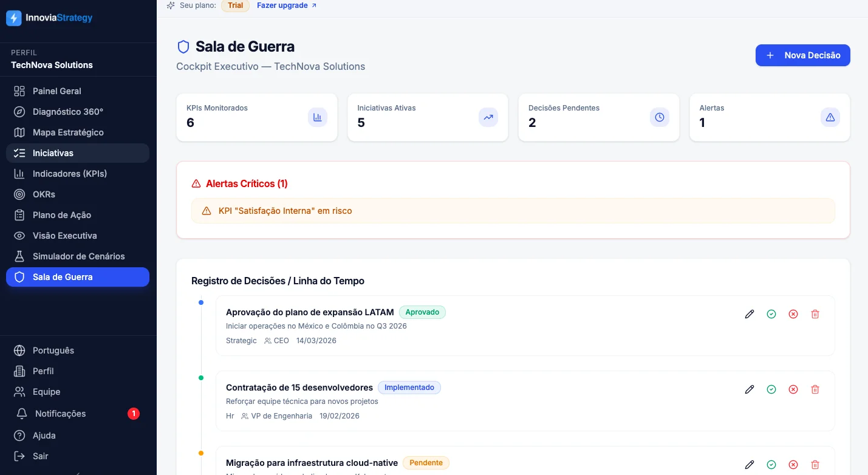Screen dimensions: 868x475
Task: Click the Plano de Ação clipboard icon
Action: coord(19,215)
